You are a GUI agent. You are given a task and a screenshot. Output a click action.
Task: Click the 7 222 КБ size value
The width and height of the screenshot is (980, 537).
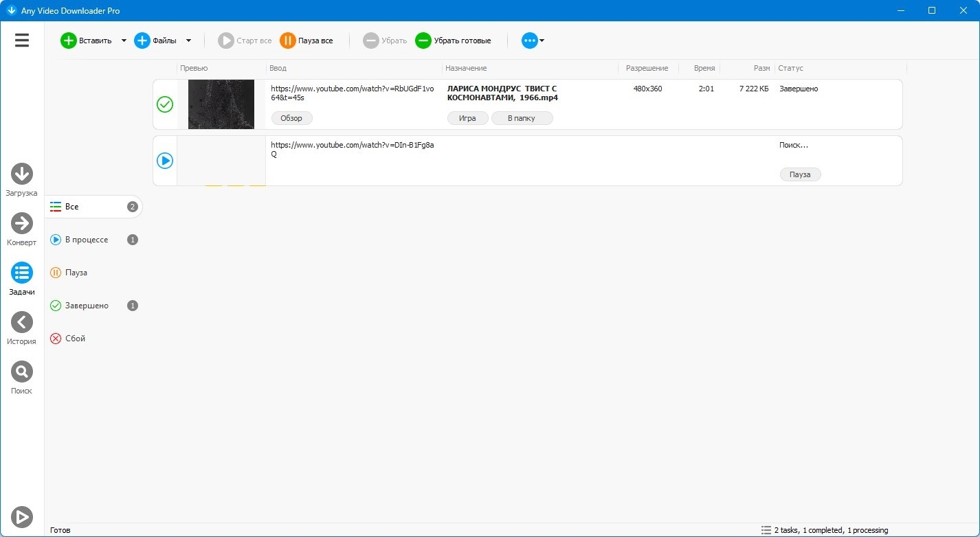pos(754,89)
